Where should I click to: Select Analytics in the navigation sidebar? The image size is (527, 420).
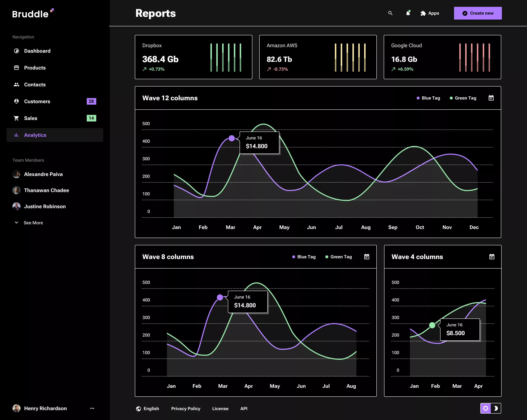point(35,135)
